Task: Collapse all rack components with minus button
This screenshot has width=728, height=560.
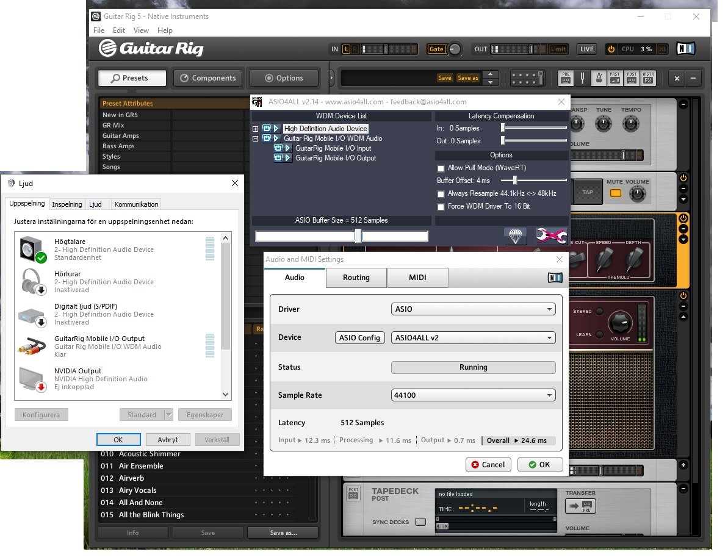Action: [x=693, y=79]
